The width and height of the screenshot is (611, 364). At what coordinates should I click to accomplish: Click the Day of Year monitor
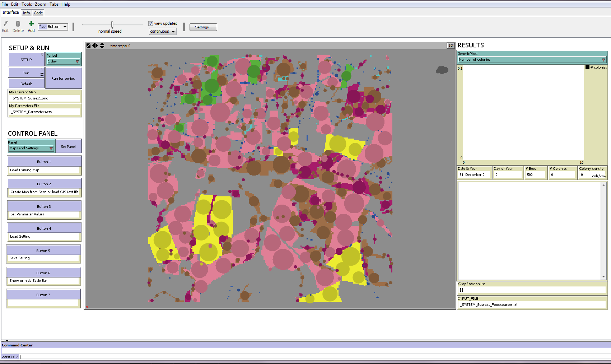pyautogui.click(x=508, y=172)
